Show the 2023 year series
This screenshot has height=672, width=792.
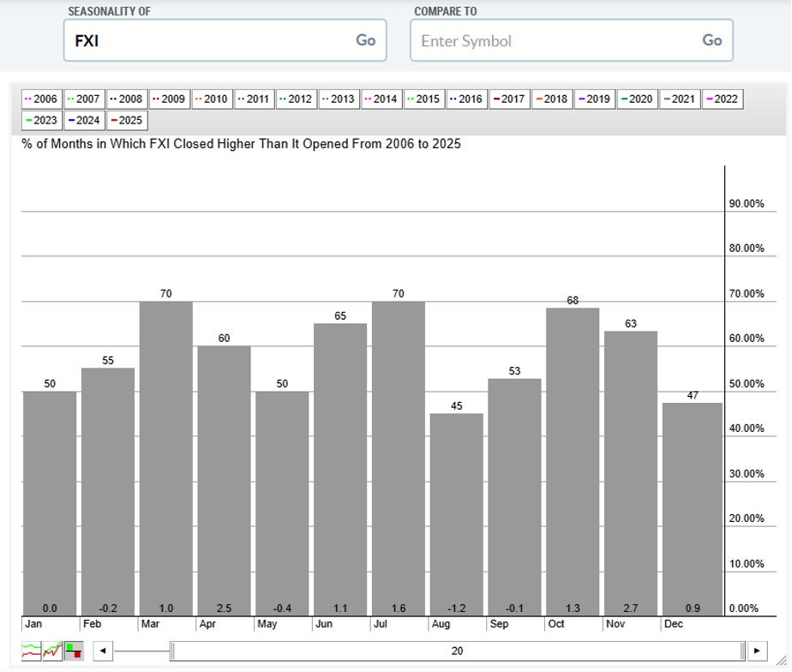coord(42,120)
